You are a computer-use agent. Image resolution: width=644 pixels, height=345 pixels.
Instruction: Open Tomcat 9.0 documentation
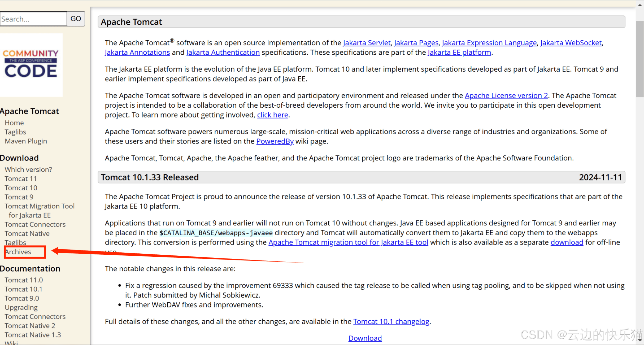point(22,298)
